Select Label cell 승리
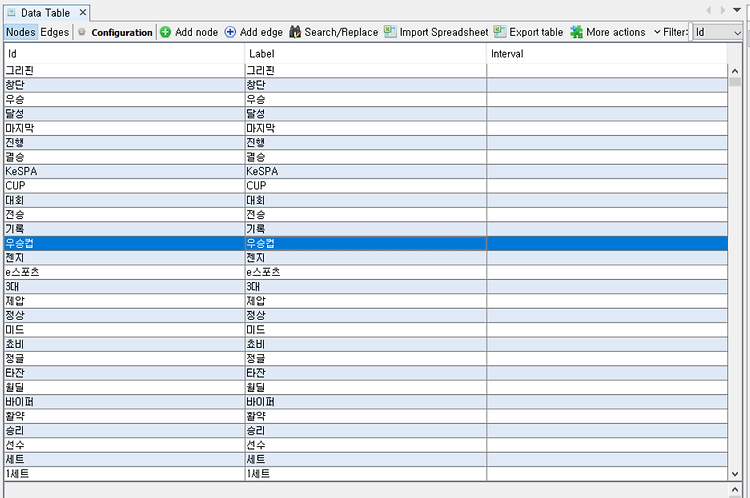This screenshot has height=498, width=750. point(365,431)
